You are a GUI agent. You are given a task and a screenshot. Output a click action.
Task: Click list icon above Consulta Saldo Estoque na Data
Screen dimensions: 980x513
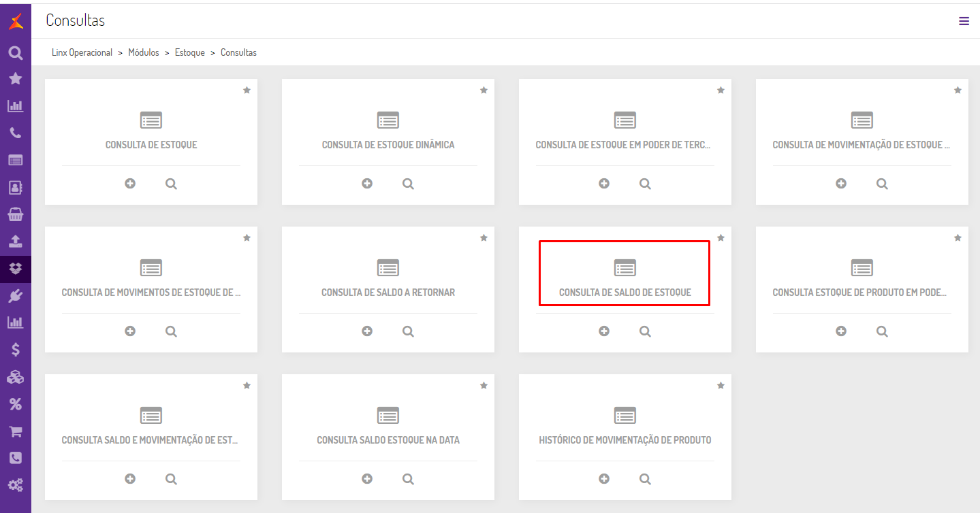pyautogui.click(x=388, y=416)
